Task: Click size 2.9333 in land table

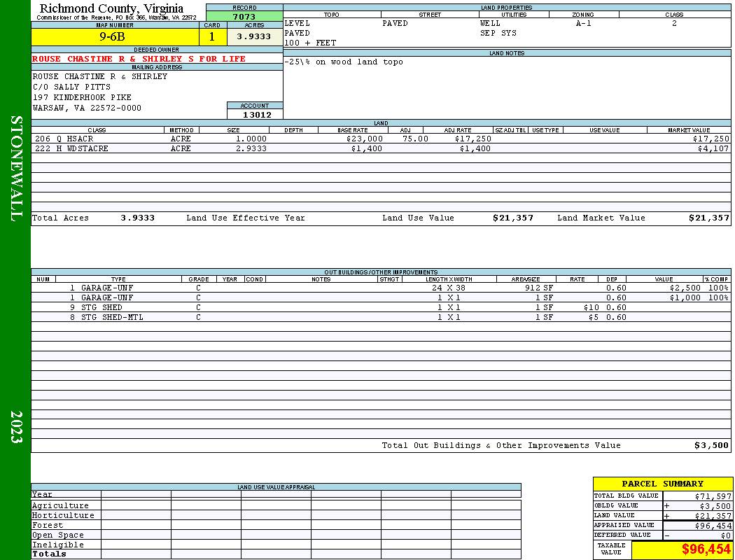Action: [251, 148]
